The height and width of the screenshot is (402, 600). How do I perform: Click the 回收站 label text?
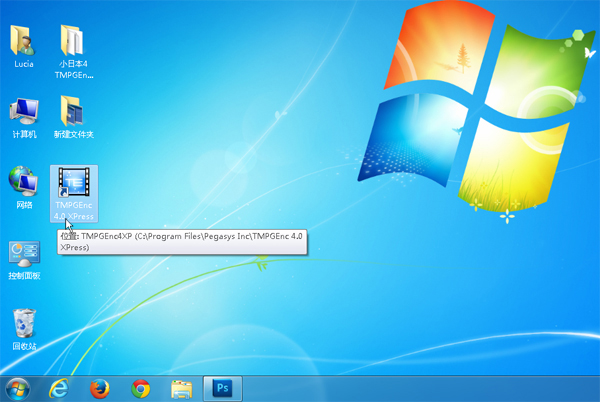coord(24,347)
